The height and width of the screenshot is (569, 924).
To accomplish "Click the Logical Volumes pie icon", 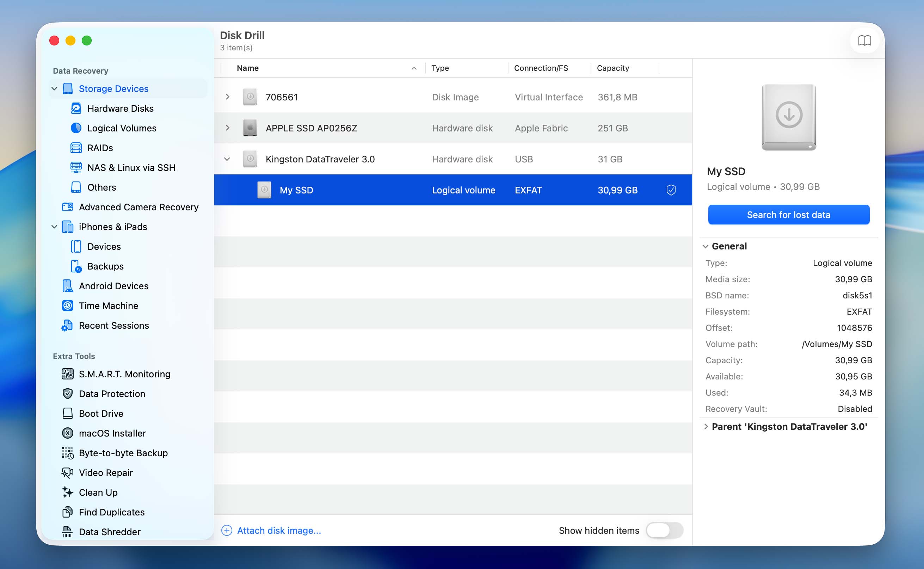I will [76, 128].
